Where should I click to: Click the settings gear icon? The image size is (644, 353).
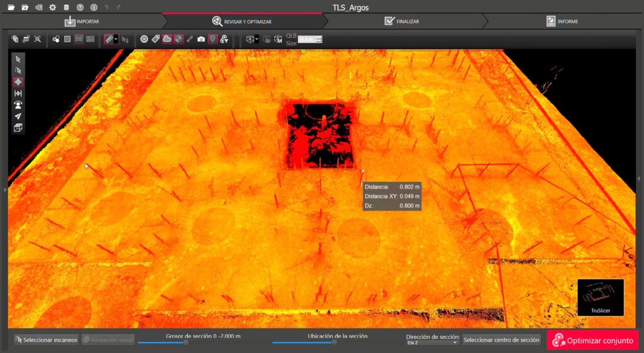point(53,8)
